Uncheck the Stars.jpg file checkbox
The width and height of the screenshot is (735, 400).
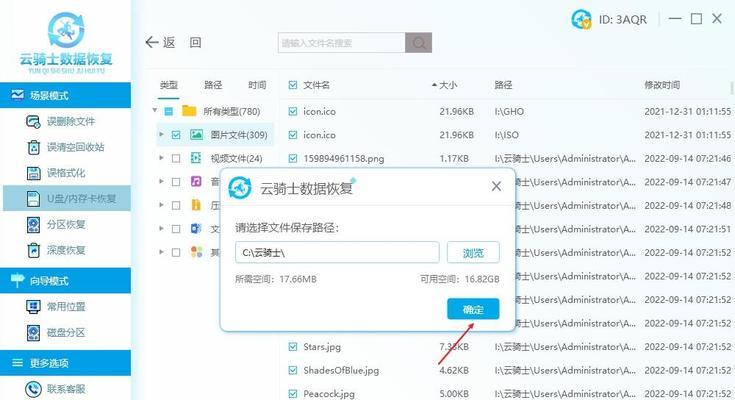coord(293,347)
